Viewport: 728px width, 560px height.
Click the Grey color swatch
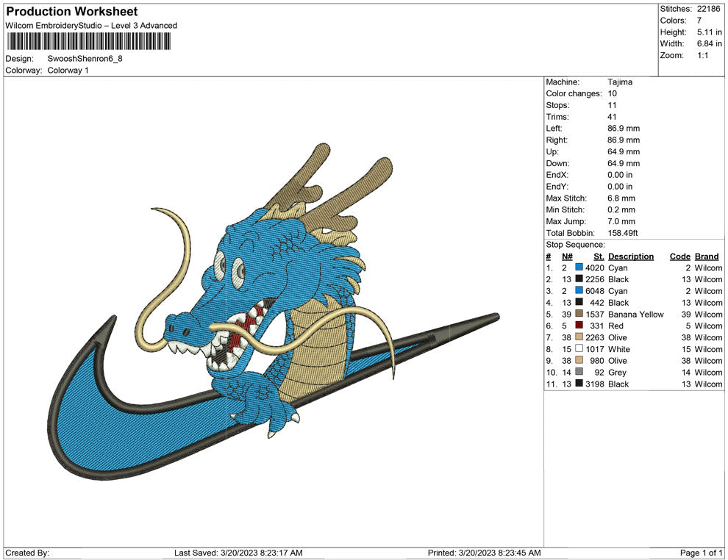click(x=579, y=372)
